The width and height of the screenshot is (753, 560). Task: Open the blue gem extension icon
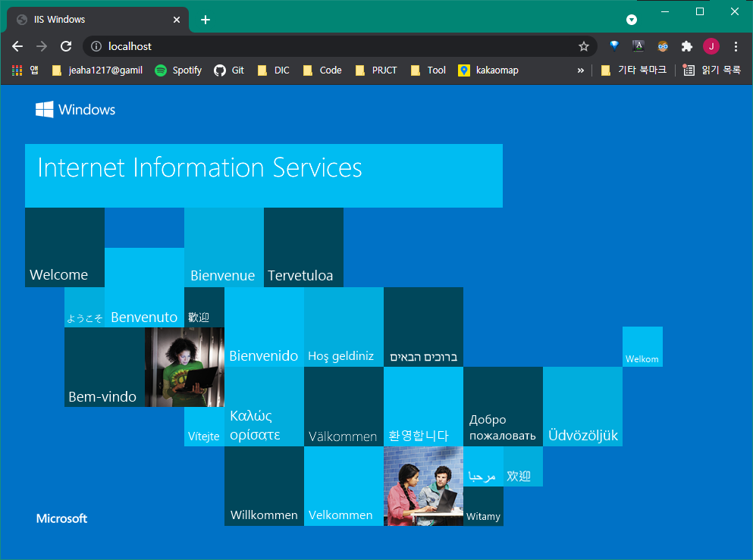[x=613, y=46]
